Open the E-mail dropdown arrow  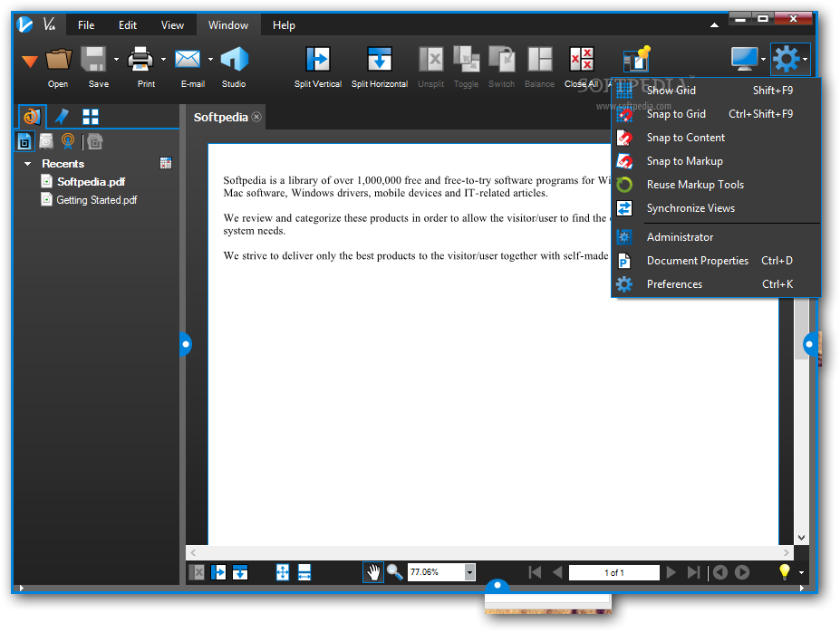[210, 60]
